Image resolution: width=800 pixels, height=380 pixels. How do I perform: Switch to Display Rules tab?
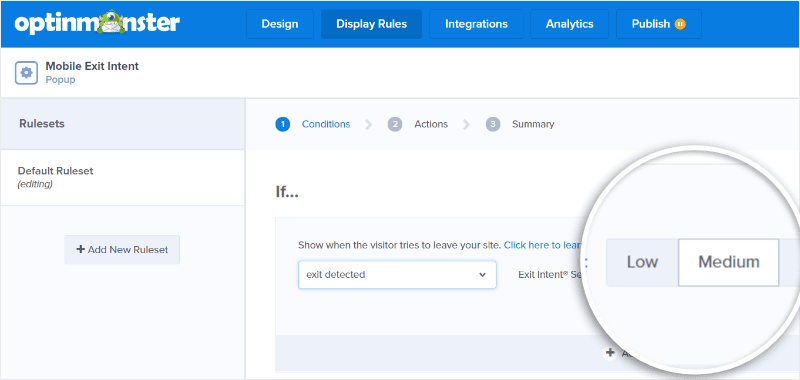(x=371, y=24)
